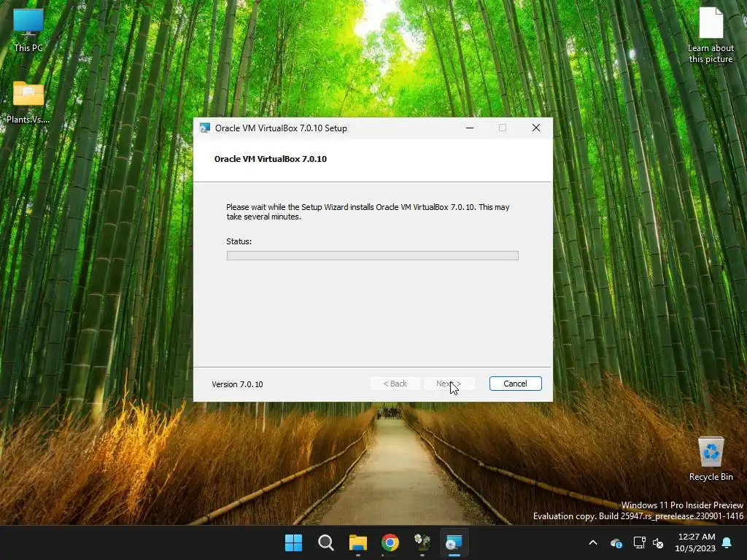Click the installation progress bar
This screenshot has width=747, height=560.
coord(372,256)
